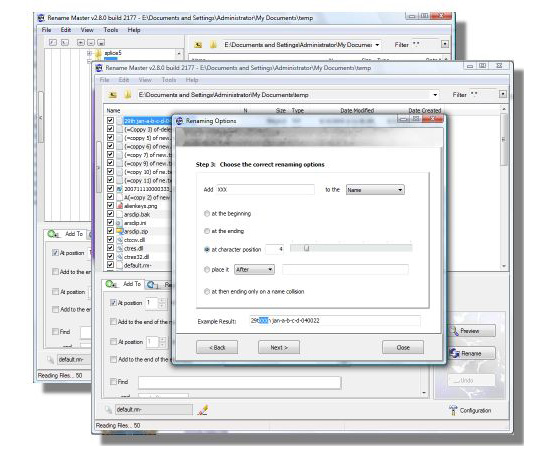
Task: Click the Add To tab icon
Action: coord(112,284)
